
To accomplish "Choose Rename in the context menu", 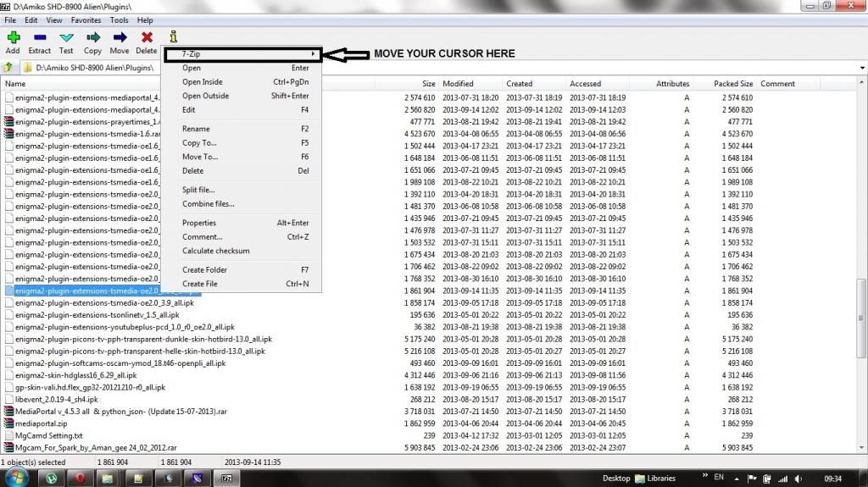I will pyautogui.click(x=242, y=129).
